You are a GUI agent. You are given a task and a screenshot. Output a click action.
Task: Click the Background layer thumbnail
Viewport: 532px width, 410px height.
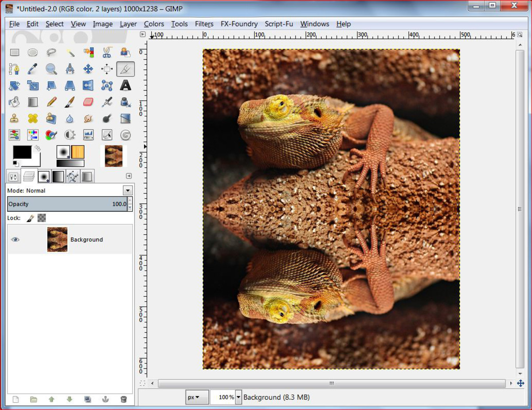click(57, 240)
